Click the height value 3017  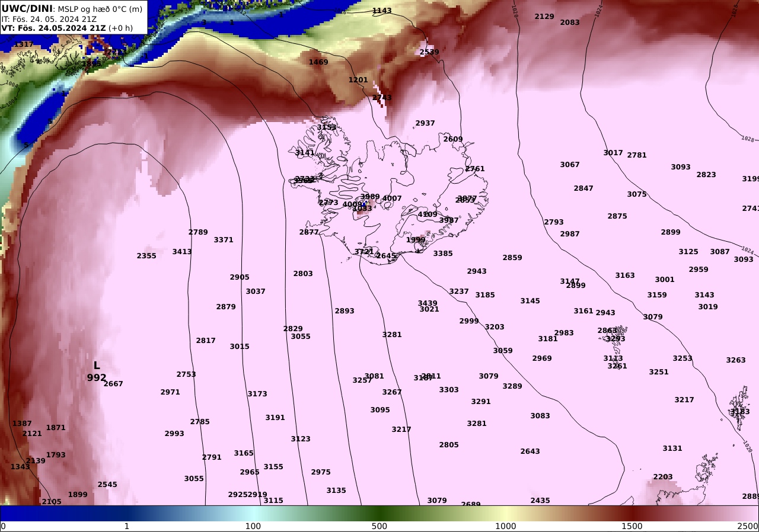coord(613,153)
